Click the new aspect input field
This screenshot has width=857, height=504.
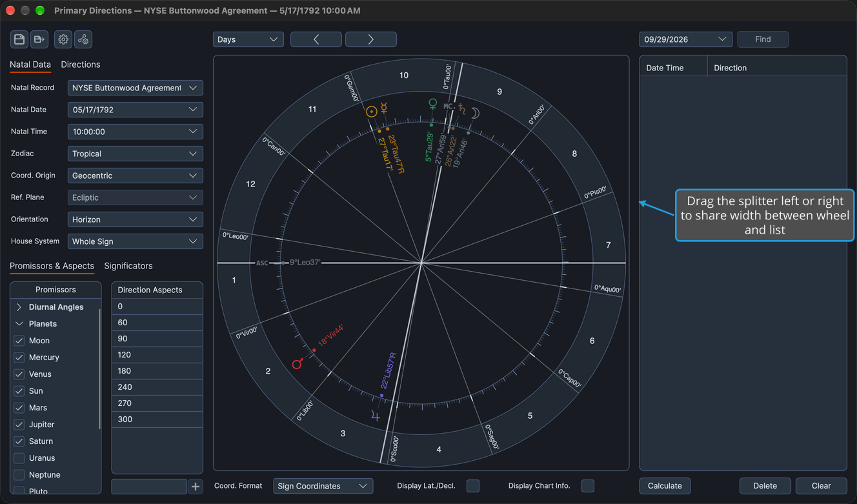click(149, 487)
